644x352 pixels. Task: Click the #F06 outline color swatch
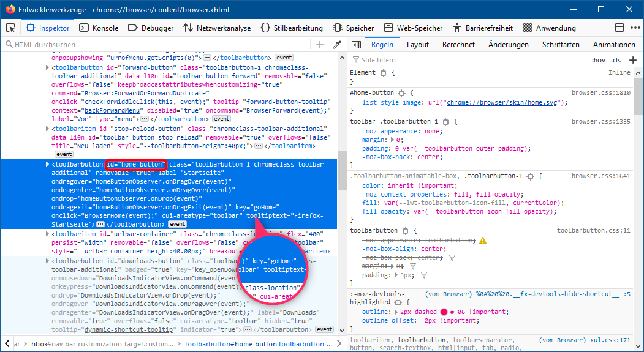tap(444, 311)
